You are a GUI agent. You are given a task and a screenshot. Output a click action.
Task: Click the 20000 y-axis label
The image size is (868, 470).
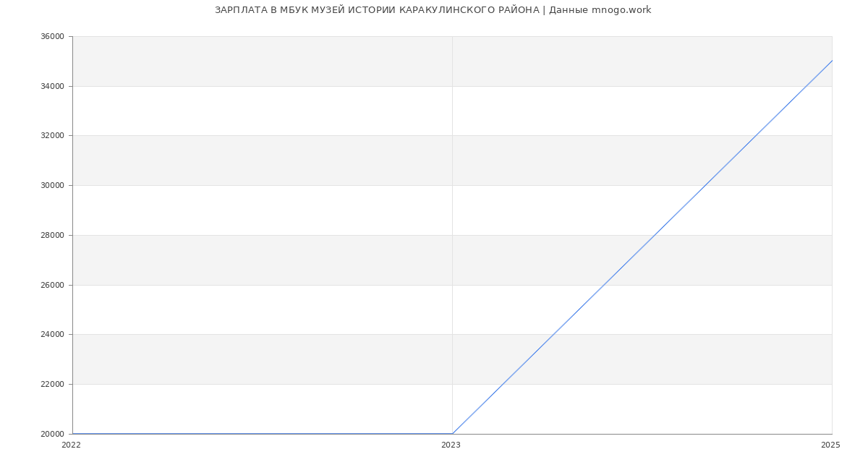[x=54, y=434]
